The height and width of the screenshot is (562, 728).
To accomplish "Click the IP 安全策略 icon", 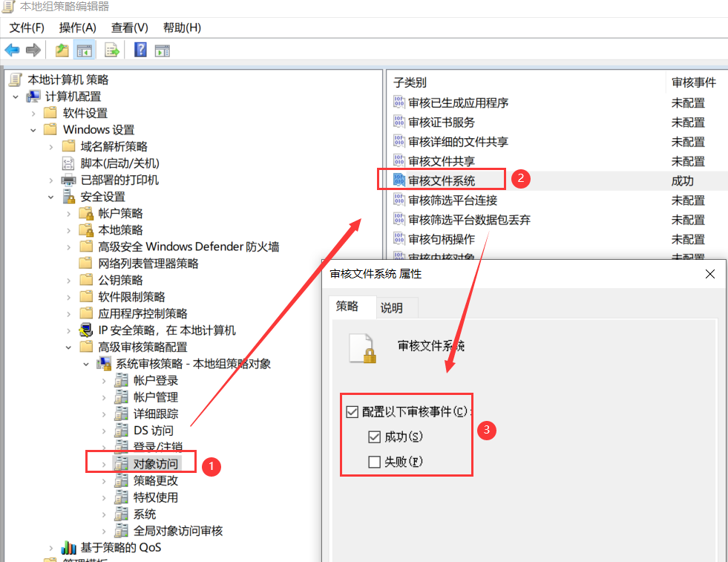I will 86,330.
